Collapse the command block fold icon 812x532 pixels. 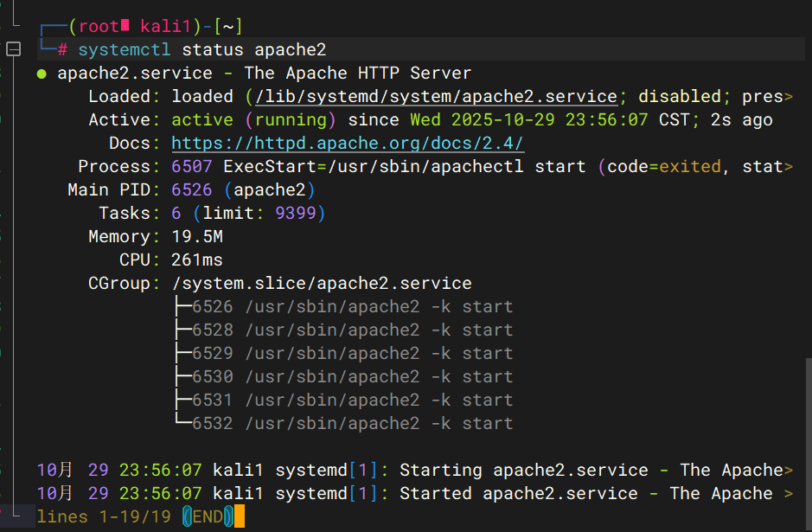coord(13,49)
